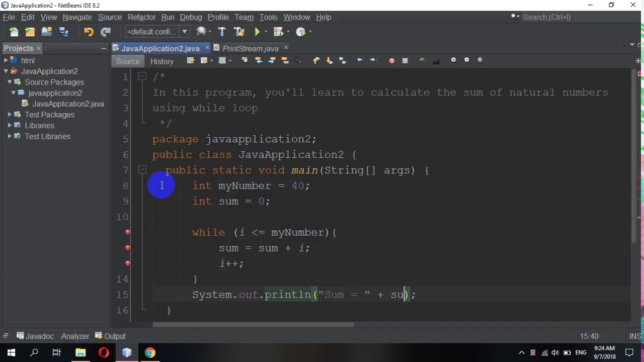
Task: Open Chrome from the taskbar
Action: coord(150,353)
